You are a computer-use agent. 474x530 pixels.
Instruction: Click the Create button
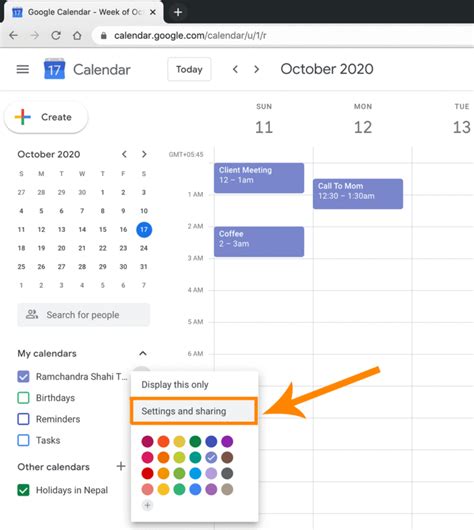tap(46, 117)
